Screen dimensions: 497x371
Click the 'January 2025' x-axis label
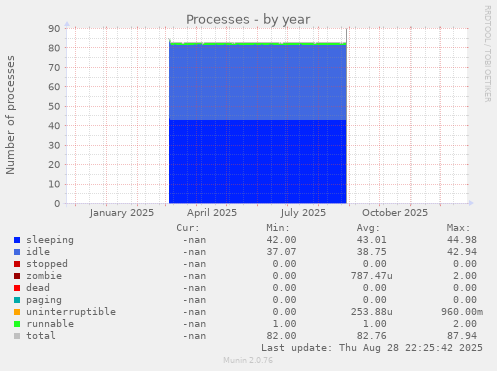tap(122, 213)
